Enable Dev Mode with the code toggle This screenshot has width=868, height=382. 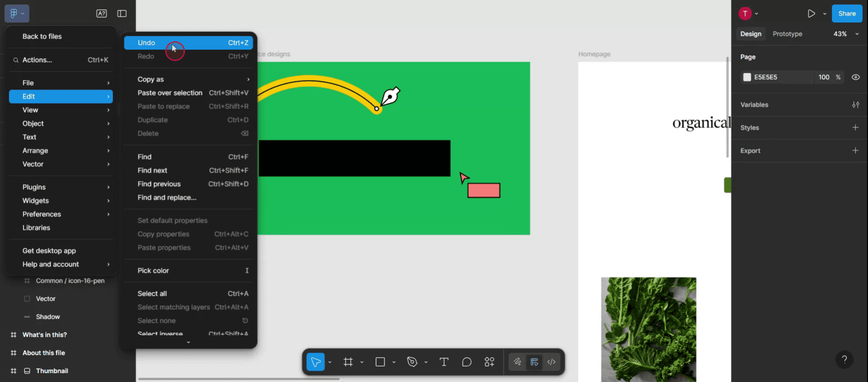(x=551, y=362)
